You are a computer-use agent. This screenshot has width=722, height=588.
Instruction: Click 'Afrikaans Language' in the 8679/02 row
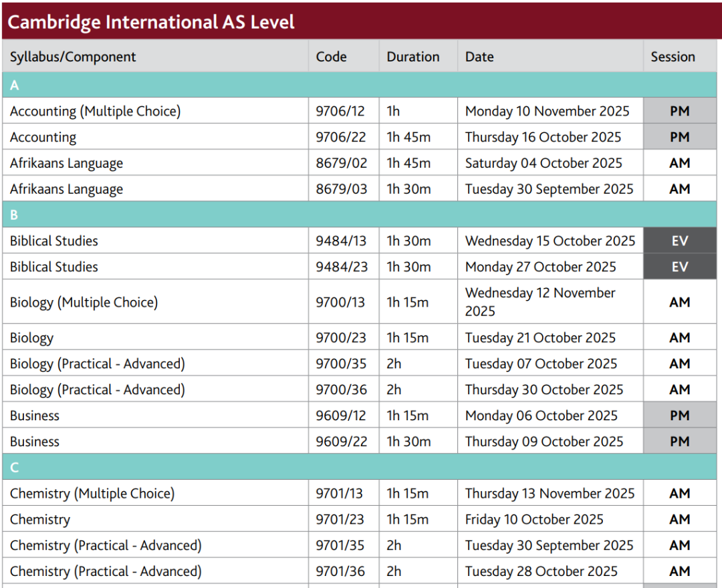[x=66, y=163]
